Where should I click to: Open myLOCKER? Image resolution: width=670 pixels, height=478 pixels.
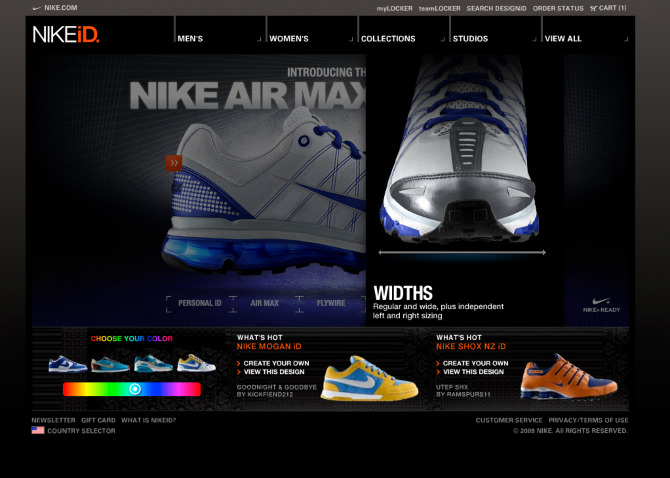tap(394, 9)
